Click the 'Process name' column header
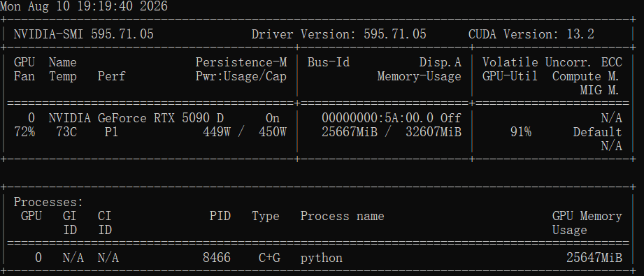This screenshot has height=276, width=644. point(342,216)
